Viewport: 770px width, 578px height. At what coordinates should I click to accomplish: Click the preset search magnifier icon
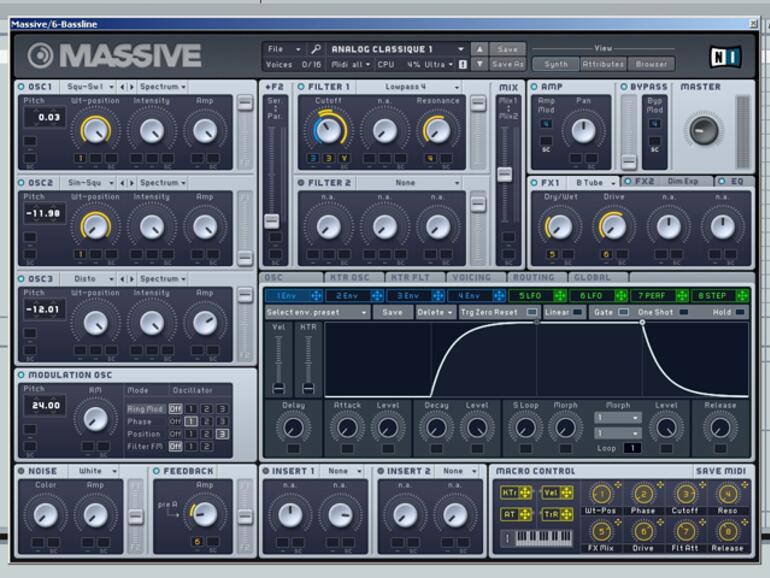pos(316,48)
